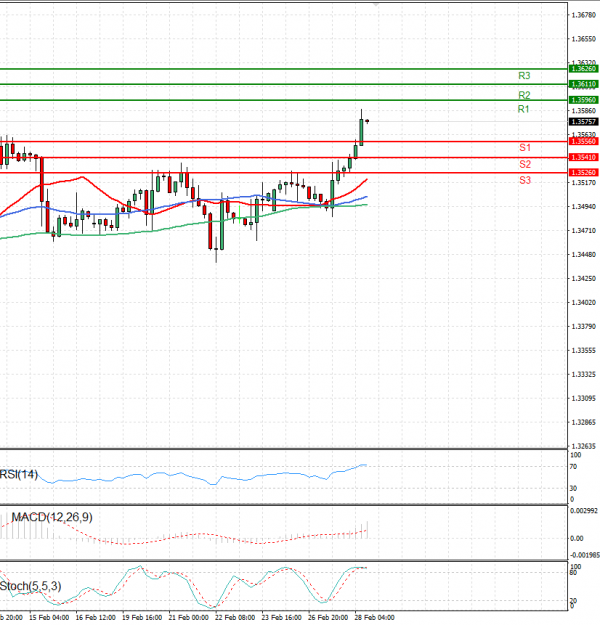The image size is (600, 625).
Task: Click the S3 support label
Action: point(525,180)
